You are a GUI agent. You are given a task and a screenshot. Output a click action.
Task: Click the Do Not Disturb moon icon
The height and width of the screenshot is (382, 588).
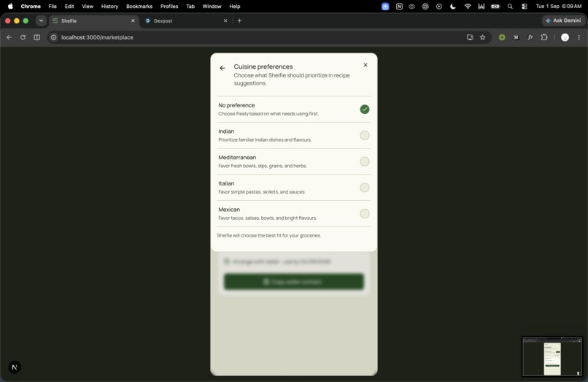click(453, 7)
